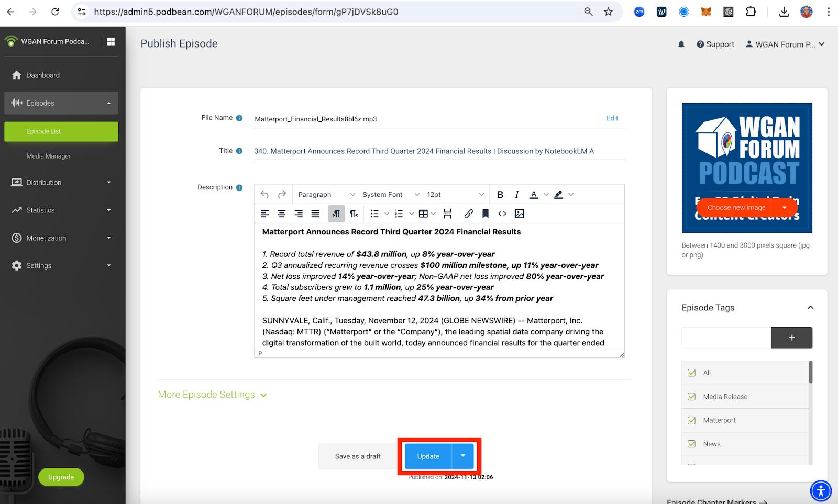Viewport: 838px width, 504px height.
Task: Add a tag with the plus button
Action: click(x=791, y=338)
